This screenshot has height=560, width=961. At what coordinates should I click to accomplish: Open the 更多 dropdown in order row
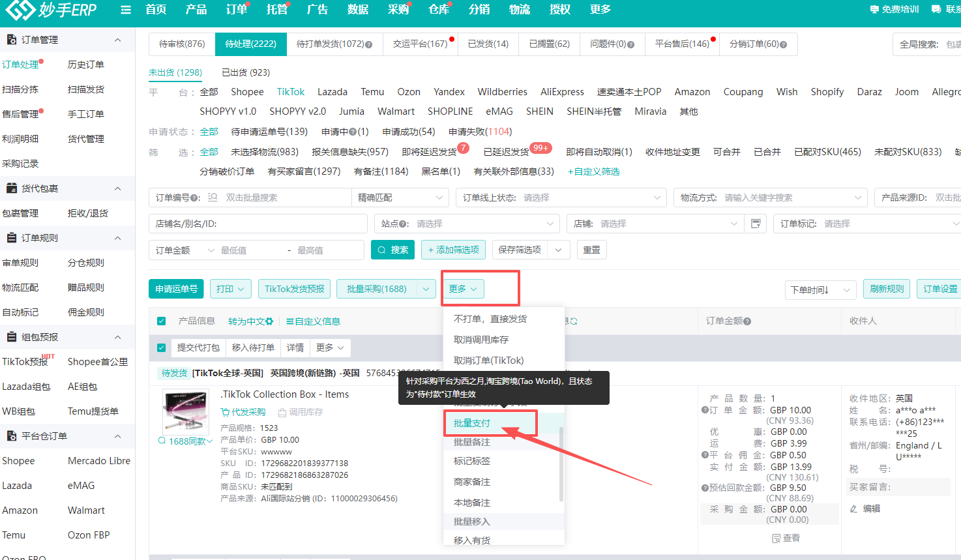[331, 347]
